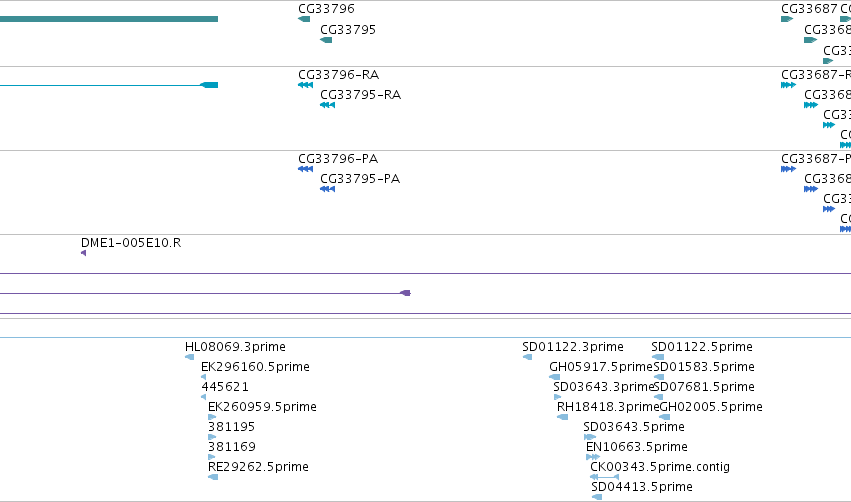Click the CG33795-PA protein arrows
This screenshot has height=502, width=851.
tap(328, 189)
